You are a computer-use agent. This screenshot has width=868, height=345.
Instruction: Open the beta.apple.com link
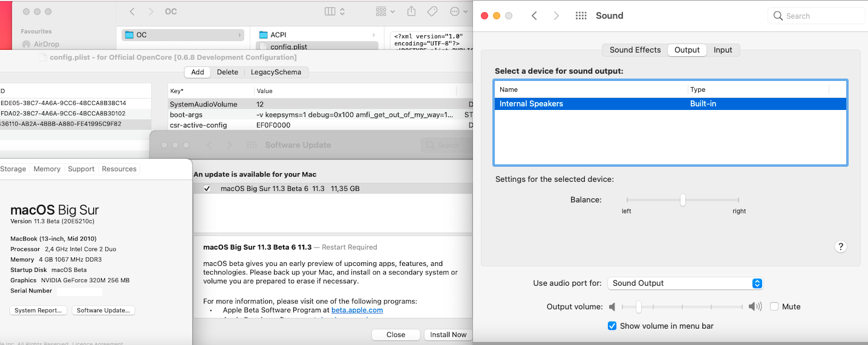coord(357,310)
